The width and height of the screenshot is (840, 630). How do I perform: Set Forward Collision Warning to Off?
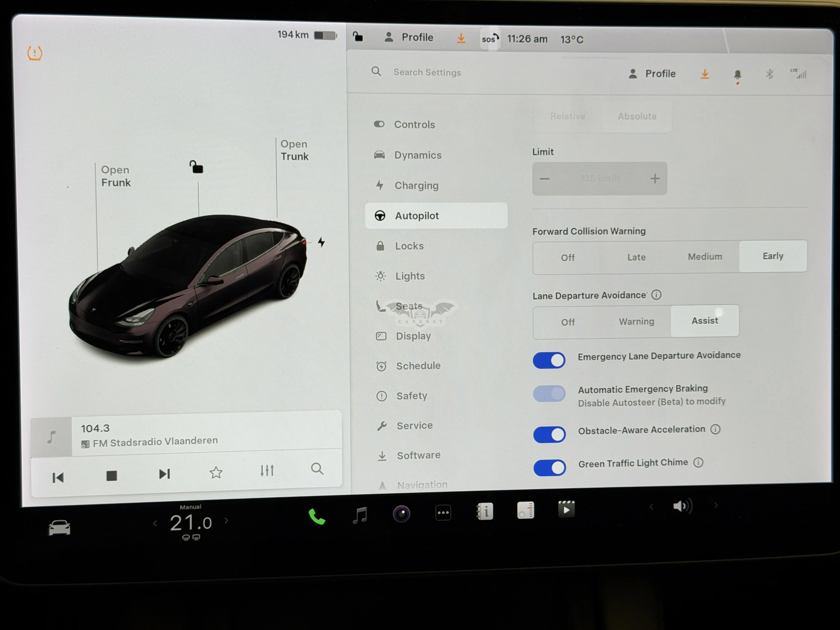pos(568,257)
